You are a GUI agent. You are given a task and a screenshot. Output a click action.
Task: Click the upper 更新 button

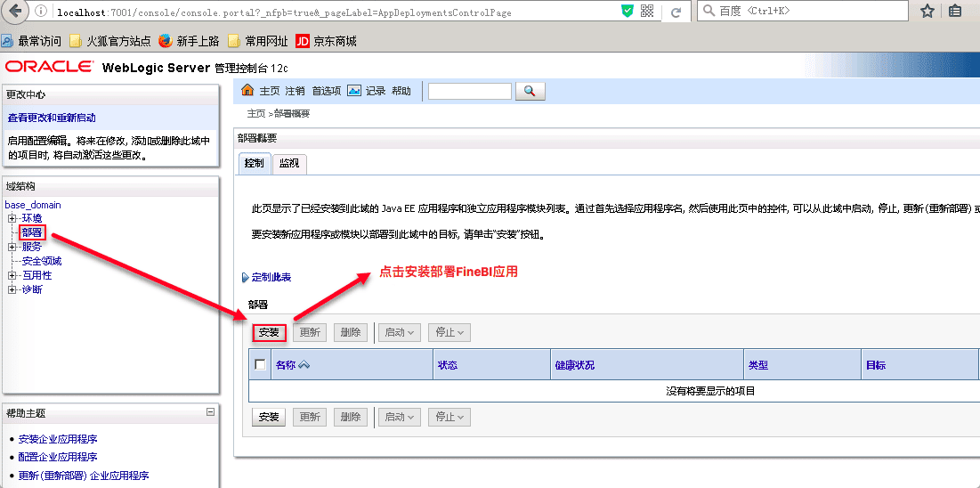310,333
